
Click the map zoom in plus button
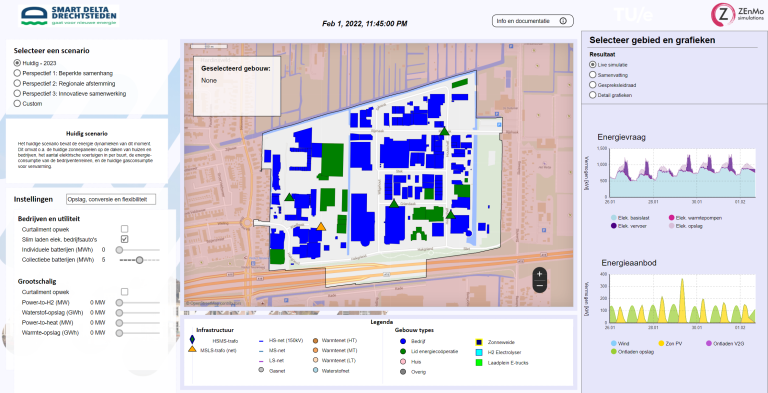click(x=540, y=274)
